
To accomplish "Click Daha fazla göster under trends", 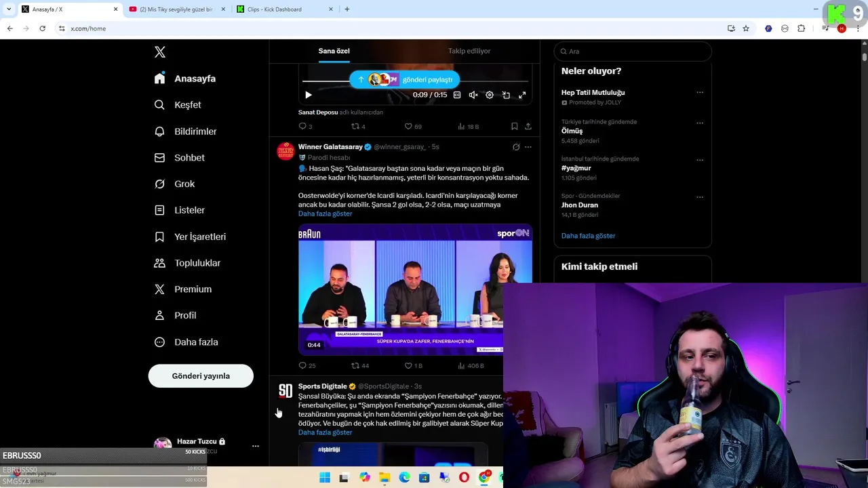I will pos(588,236).
